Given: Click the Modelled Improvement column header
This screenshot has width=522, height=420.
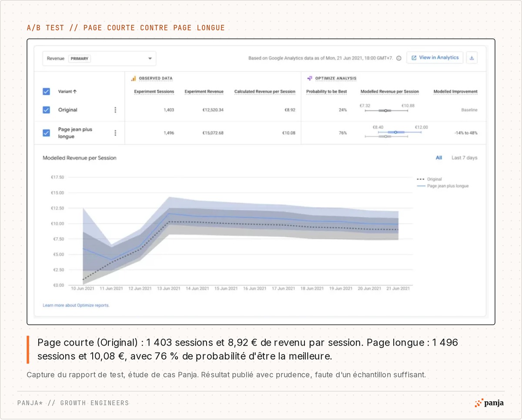Looking at the screenshot, I should point(455,92).
